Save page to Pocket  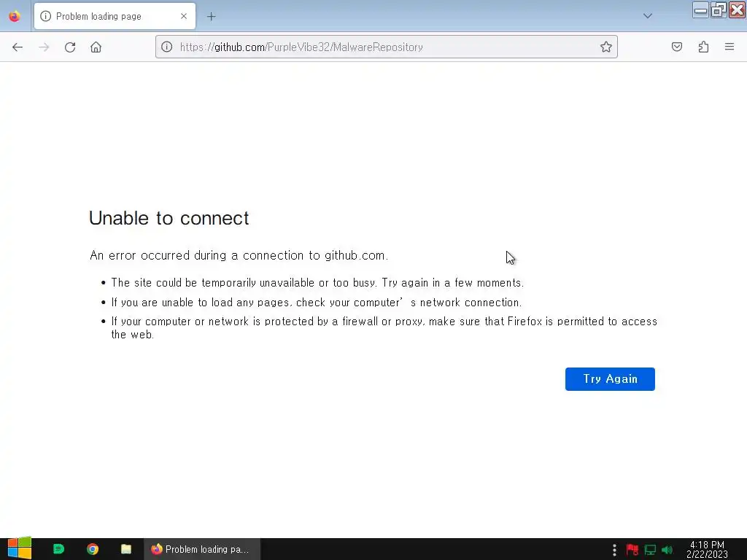click(677, 47)
